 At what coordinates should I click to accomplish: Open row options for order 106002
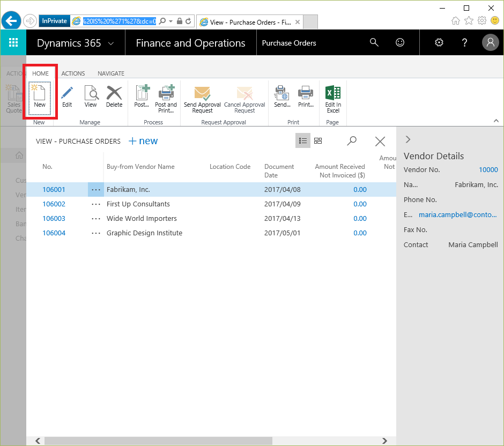pyautogui.click(x=96, y=204)
